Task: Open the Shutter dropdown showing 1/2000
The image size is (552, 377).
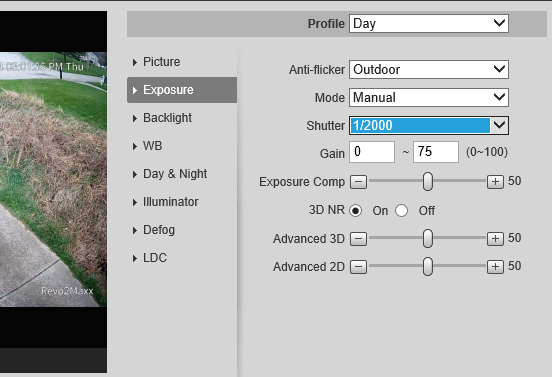Action: click(429, 125)
